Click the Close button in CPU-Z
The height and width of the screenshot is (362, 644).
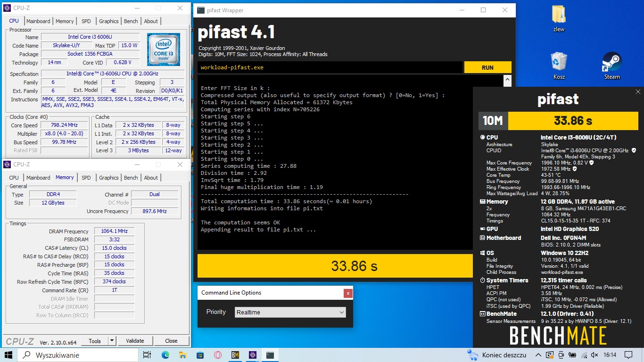point(171,341)
